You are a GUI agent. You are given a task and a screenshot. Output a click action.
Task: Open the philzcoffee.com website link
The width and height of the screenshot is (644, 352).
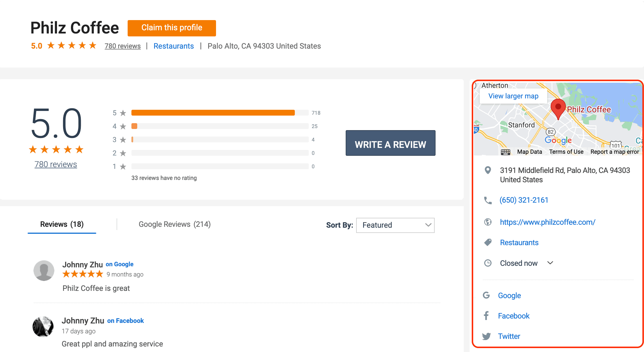point(548,222)
